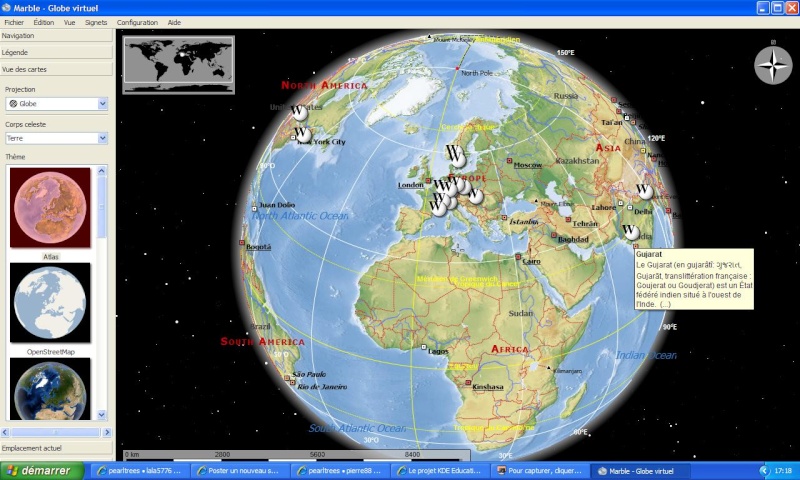
Task: Open the Aide menu
Action: coord(174,22)
